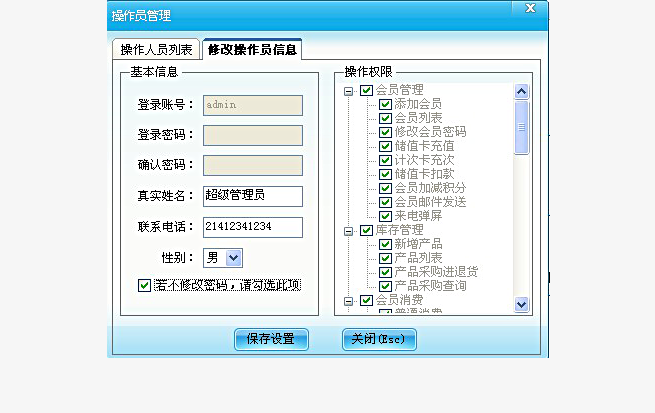Toggle 若不修改密码，请勾选此项 checkbox

click(144, 285)
